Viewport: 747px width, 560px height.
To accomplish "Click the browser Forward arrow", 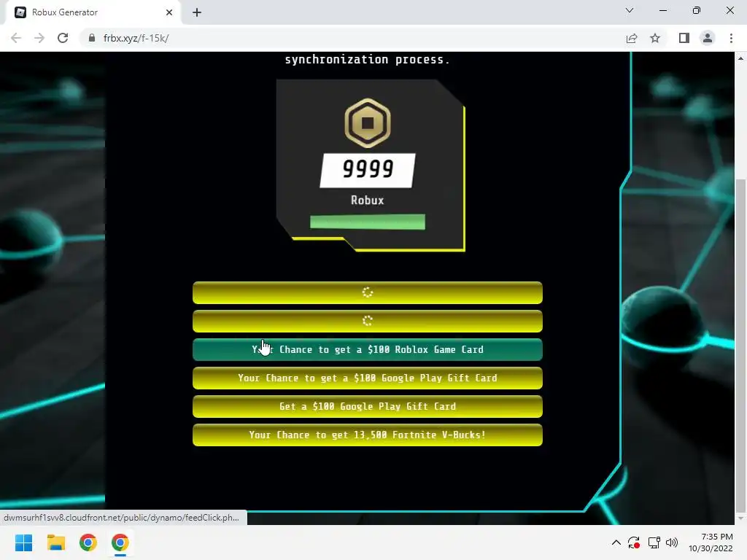I will (x=39, y=38).
